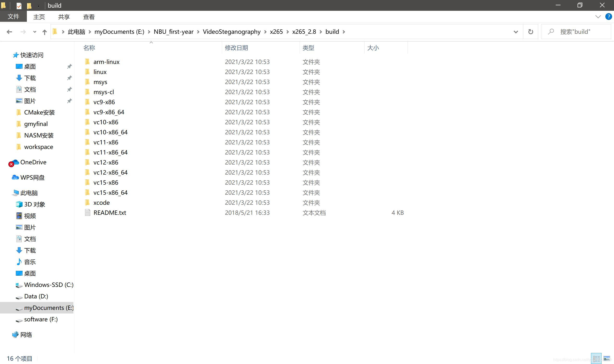The height and width of the screenshot is (364, 614).
Task: Customize Quick Access Toolbar dropdown
Action: [x=38, y=6]
